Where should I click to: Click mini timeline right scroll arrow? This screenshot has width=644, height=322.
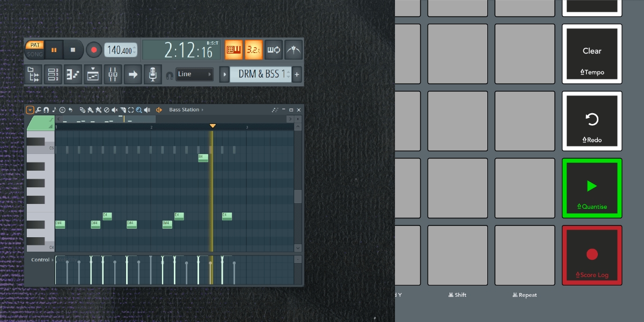click(290, 119)
